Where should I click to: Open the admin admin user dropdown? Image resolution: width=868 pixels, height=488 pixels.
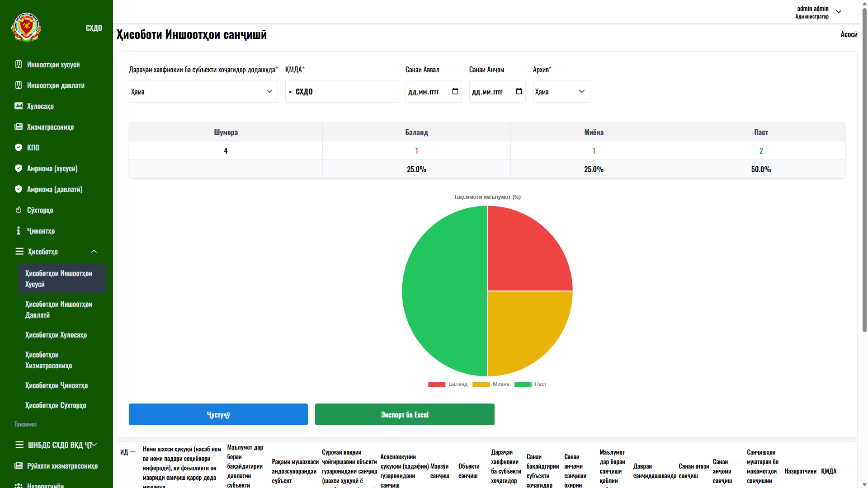pos(839,12)
